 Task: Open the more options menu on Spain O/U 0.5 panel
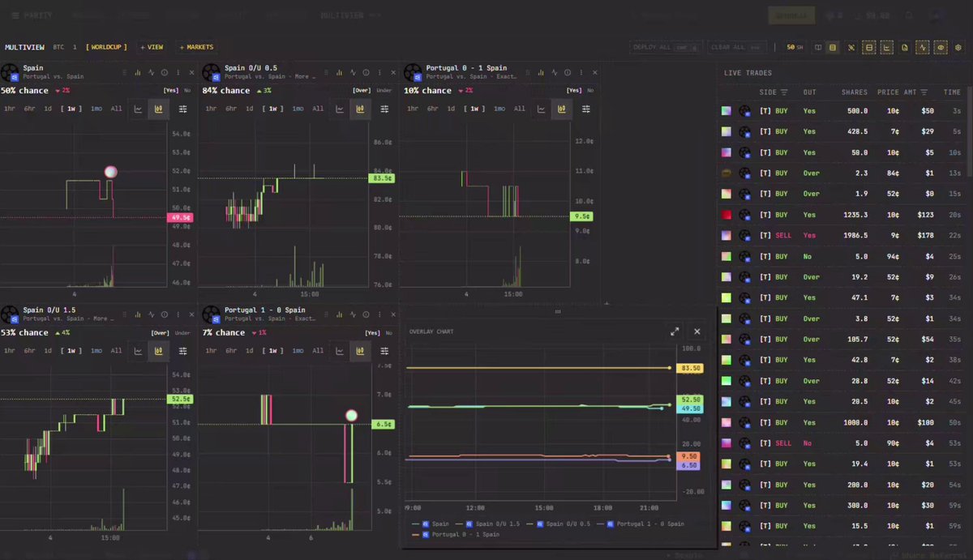click(x=379, y=73)
